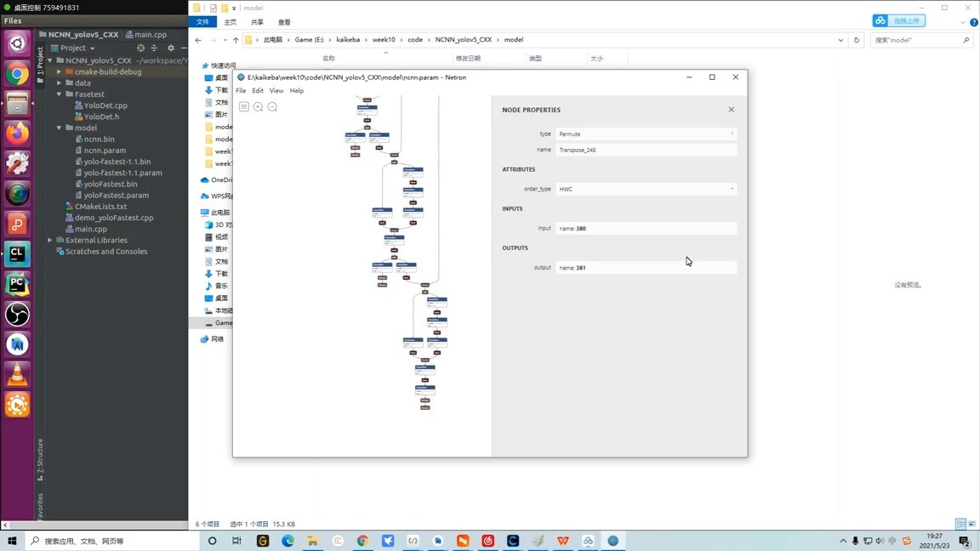
Task: Select the input name 380 field
Action: coord(647,229)
